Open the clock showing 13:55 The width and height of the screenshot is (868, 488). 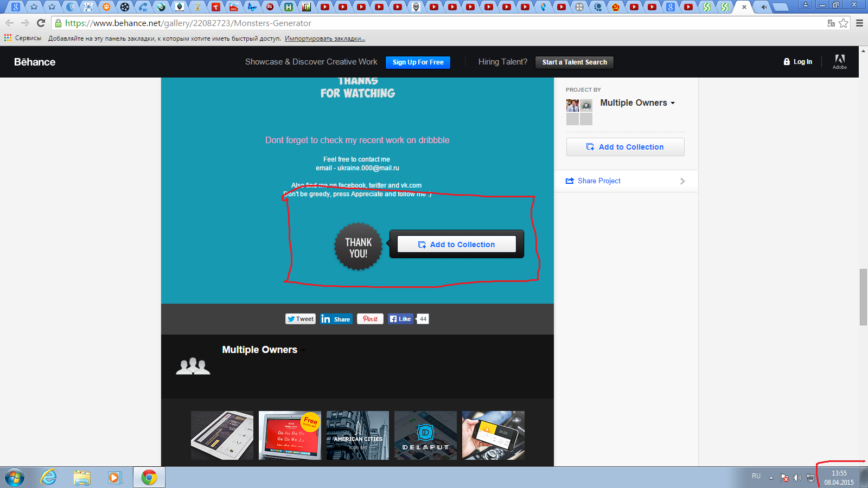839,478
